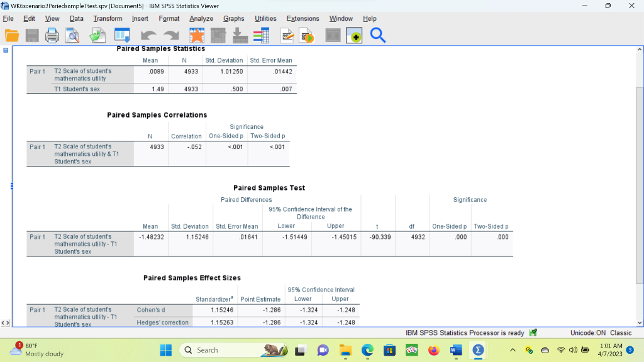Viewport: 644px width, 362px height.
Task: Open Find using the magnifying glass icon
Action: 377,36
